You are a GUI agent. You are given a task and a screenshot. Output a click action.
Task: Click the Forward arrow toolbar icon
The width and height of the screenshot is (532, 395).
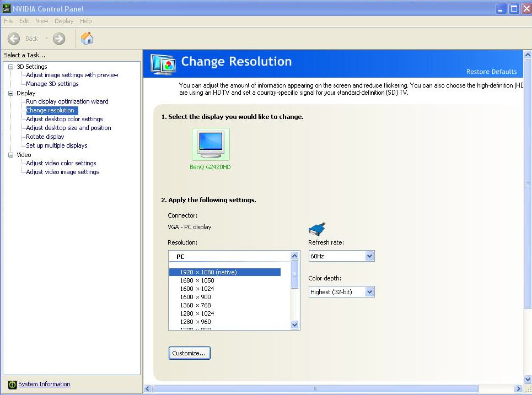click(59, 39)
